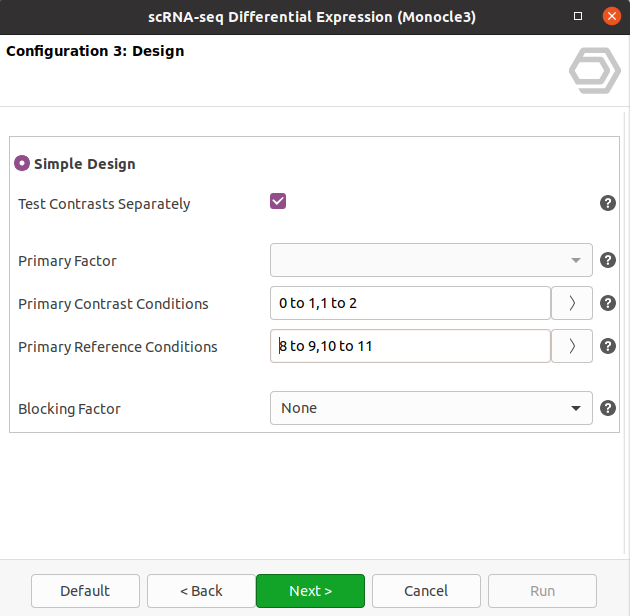
Task: Click into Primary Reference Conditions field
Action: 410,346
